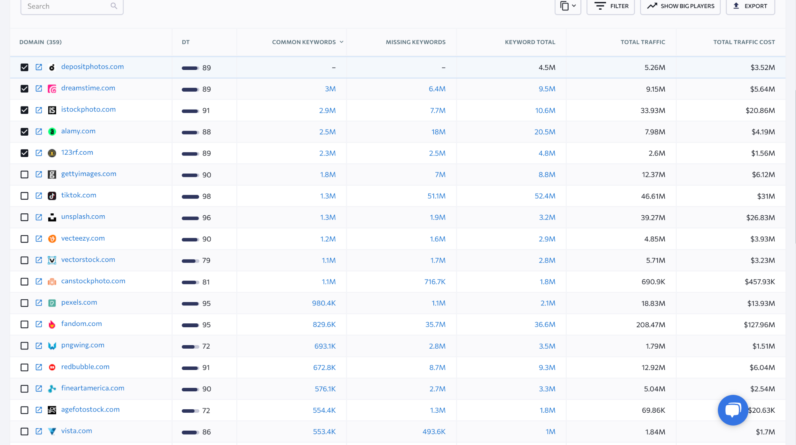Open vista.com external link icon
This screenshot has height=445, width=796.
[39, 431]
